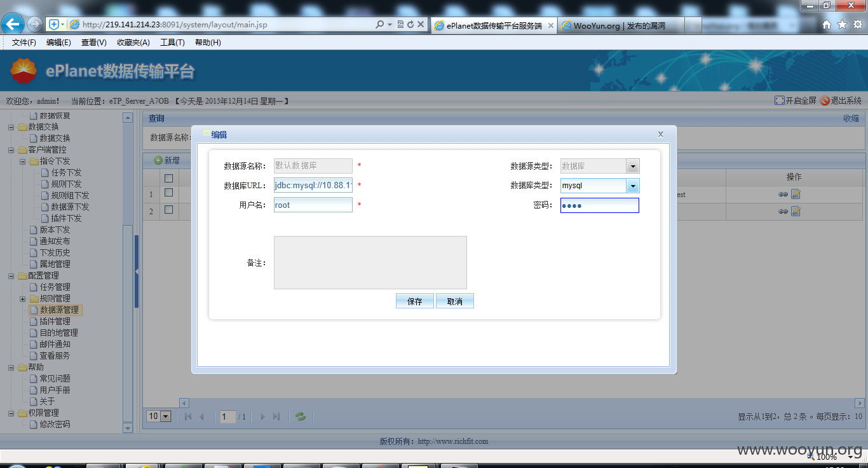Go to previous page pager icon
The image size is (868, 468).
(x=202, y=416)
